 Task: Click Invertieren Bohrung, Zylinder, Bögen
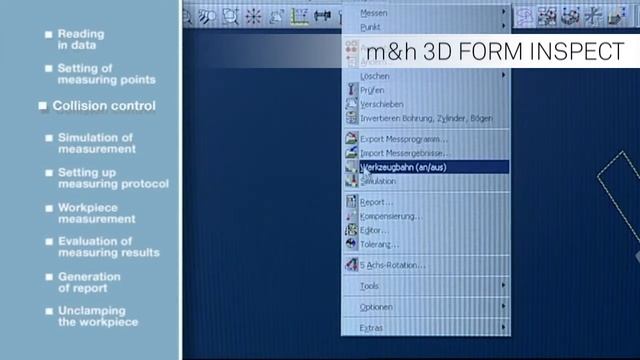(x=426, y=118)
